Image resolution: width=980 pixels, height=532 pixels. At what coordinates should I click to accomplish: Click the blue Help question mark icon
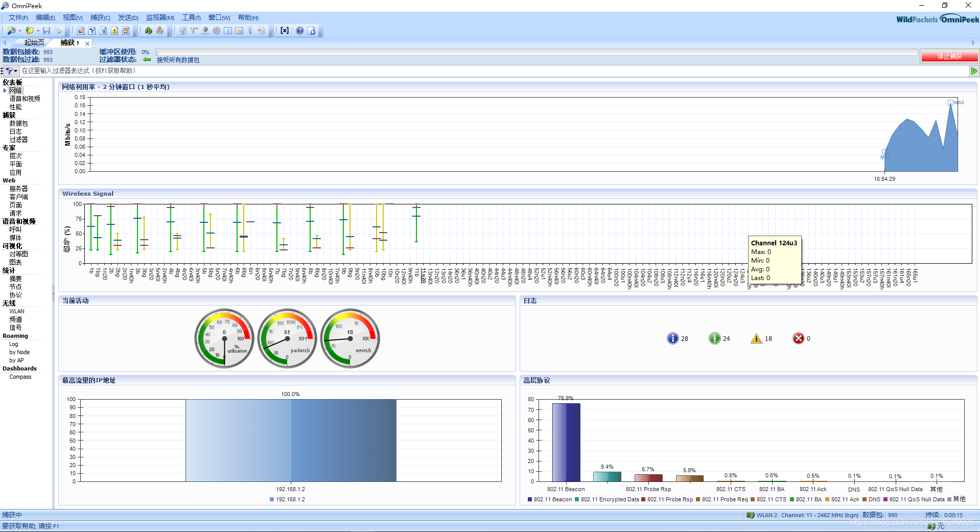300,31
